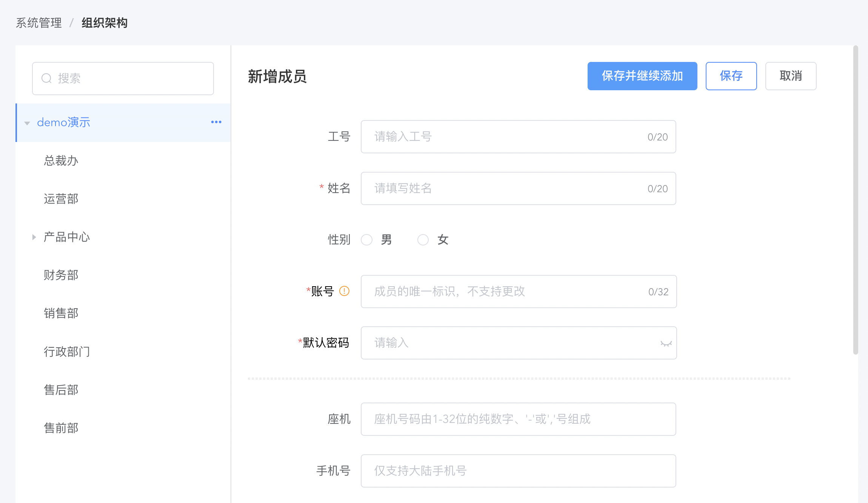Image resolution: width=868 pixels, height=503 pixels.
Task: Select the 女 gender radio button
Action: click(423, 240)
